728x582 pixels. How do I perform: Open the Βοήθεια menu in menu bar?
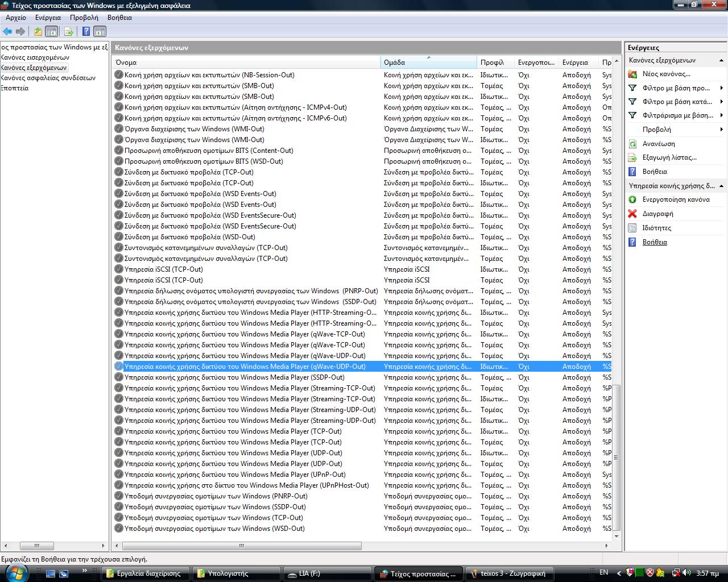(x=119, y=18)
